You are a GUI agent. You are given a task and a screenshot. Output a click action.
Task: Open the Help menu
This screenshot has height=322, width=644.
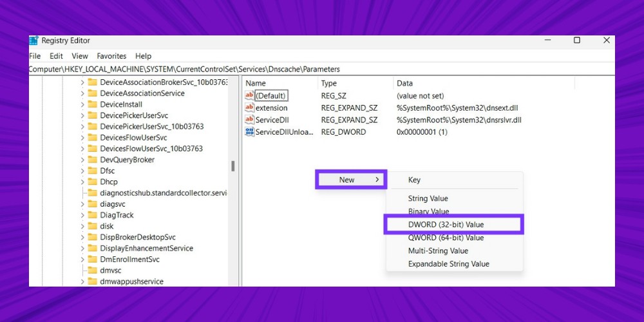144,56
